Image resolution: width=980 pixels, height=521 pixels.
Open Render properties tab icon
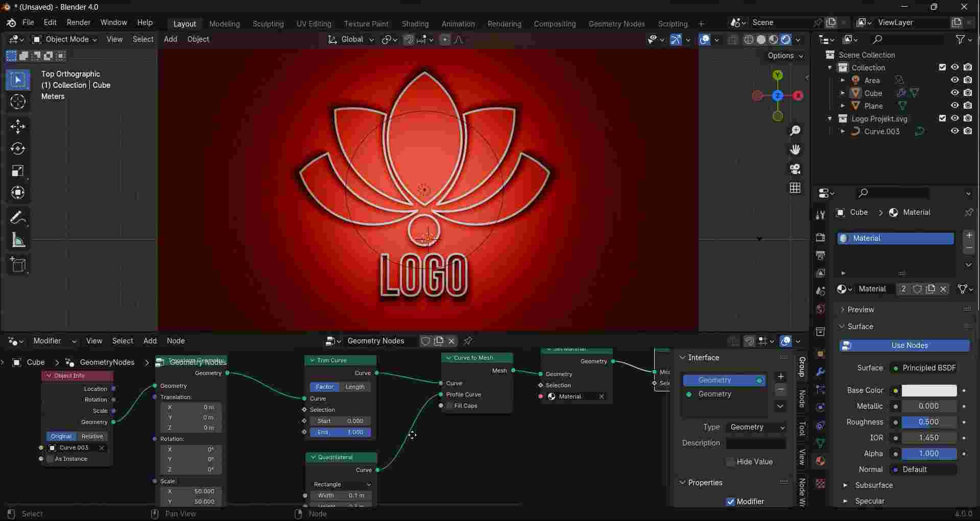click(820, 238)
